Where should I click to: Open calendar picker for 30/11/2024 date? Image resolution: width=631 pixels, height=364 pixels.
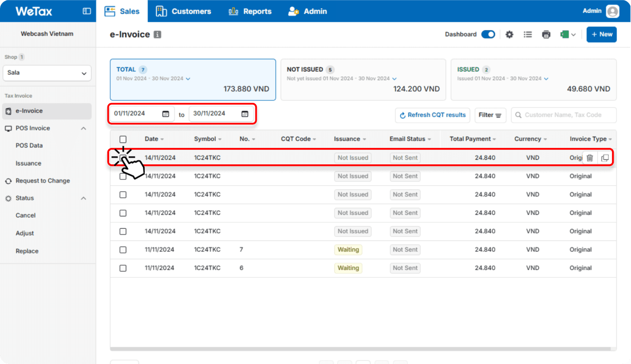tap(245, 114)
